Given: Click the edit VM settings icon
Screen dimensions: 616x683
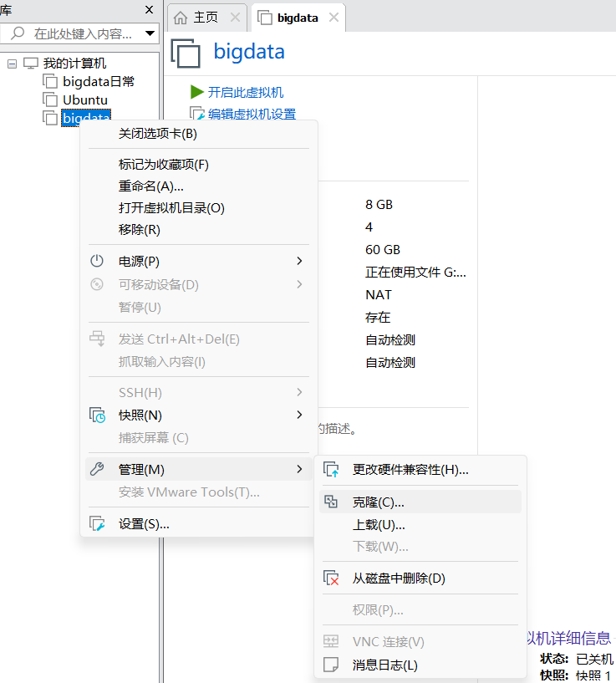Looking at the screenshot, I should click(x=197, y=113).
